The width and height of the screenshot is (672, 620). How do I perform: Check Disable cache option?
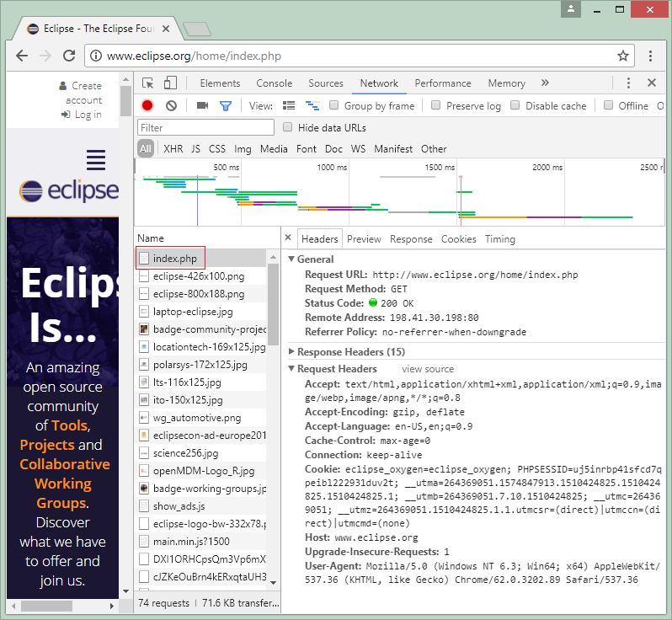(x=515, y=105)
